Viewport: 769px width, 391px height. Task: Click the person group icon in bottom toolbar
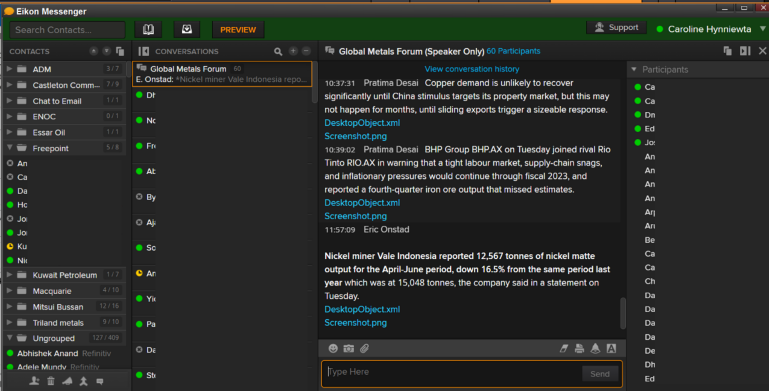coord(83,381)
